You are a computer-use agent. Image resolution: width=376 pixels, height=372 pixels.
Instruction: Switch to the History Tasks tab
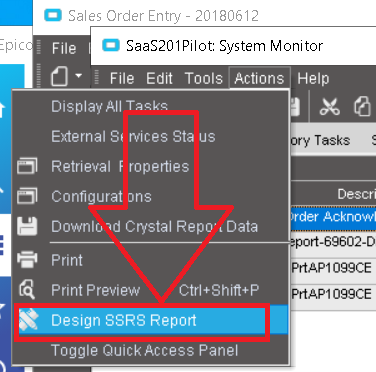[x=320, y=140]
